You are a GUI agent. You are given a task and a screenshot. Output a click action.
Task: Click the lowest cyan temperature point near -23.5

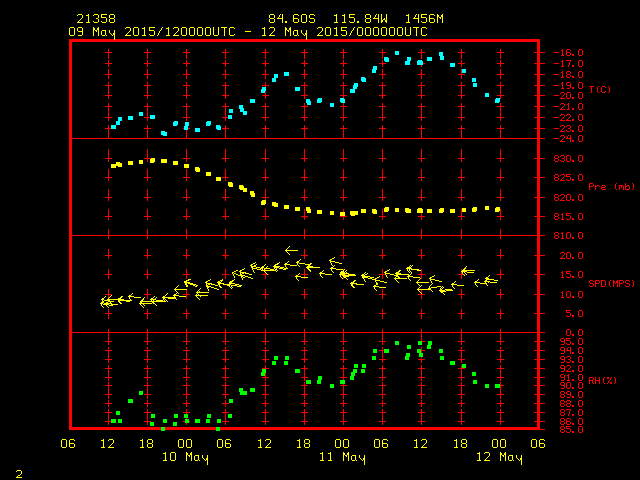click(164, 133)
